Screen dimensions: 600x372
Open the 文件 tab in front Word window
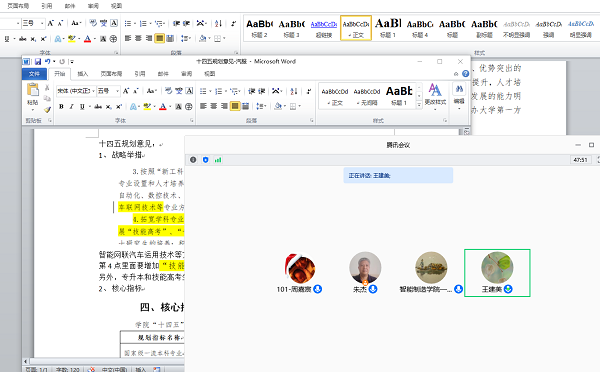click(34, 73)
